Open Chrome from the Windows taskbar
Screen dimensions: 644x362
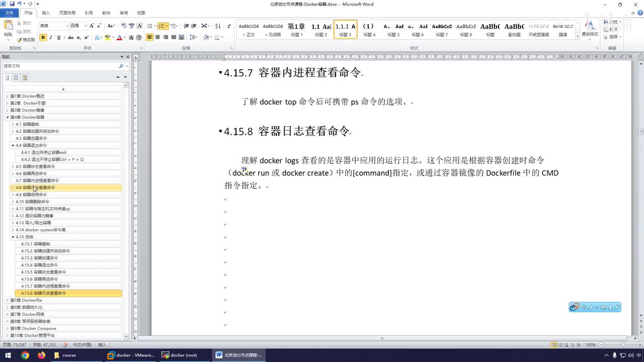point(25,355)
